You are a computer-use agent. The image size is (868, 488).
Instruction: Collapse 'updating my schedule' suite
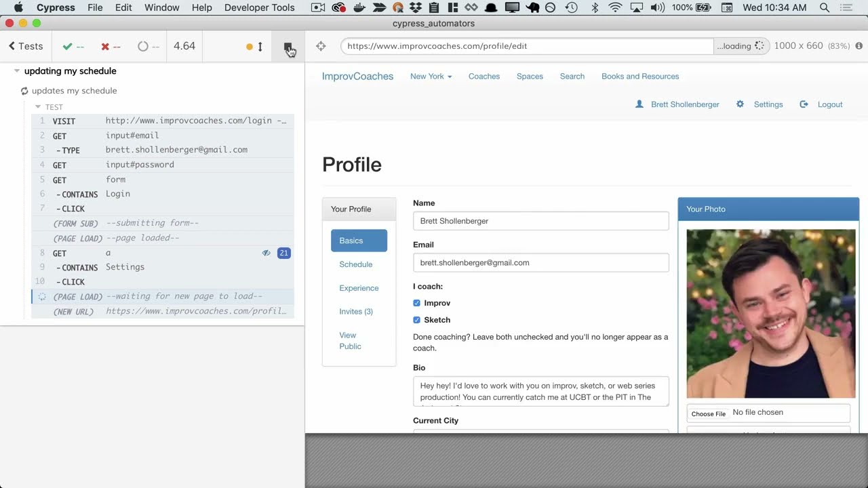point(17,71)
